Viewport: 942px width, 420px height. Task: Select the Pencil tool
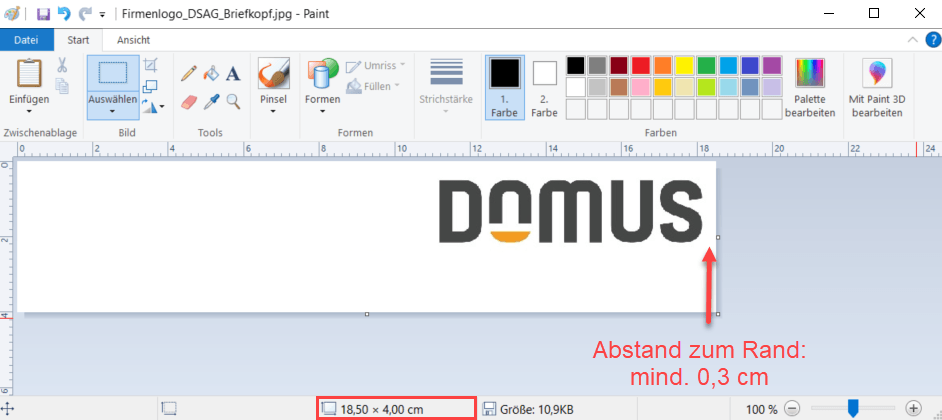click(188, 73)
